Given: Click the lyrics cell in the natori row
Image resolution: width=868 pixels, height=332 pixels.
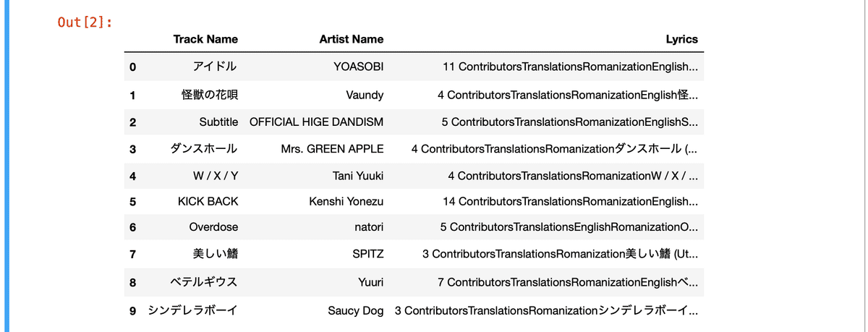Looking at the screenshot, I should tap(569, 227).
